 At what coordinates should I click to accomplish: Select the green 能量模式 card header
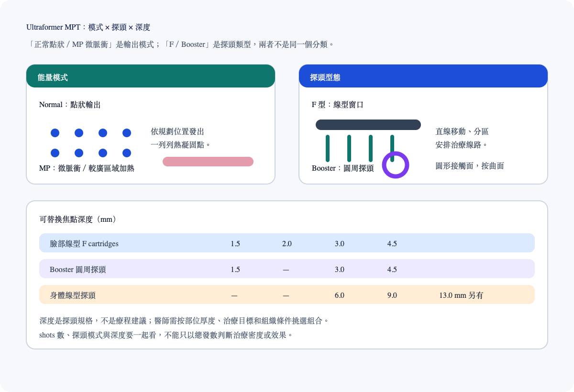click(151, 76)
